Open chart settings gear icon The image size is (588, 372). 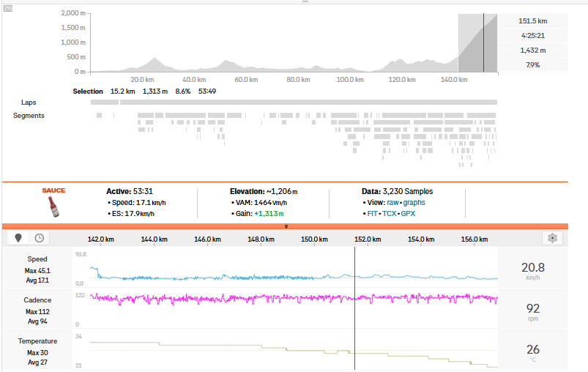tap(552, 238)
